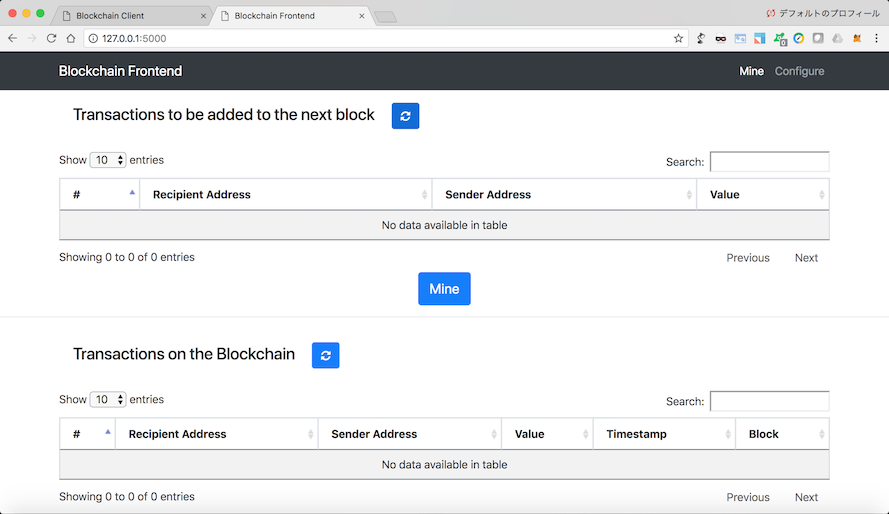This screenshot has width=889, height=514.
Task: Open entries dropdown for pending transactions table
Action: coord(108,160)
